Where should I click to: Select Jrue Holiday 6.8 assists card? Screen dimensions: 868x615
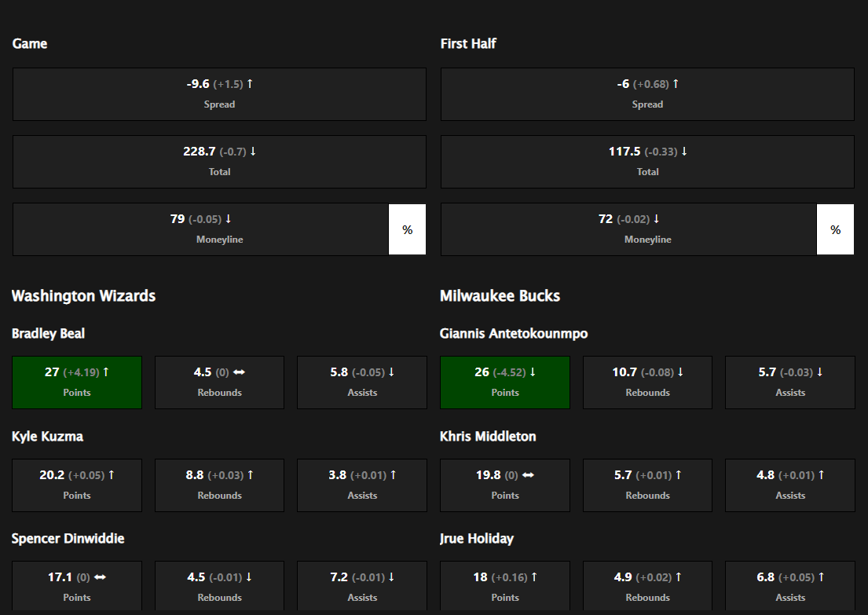click(790, 587)
